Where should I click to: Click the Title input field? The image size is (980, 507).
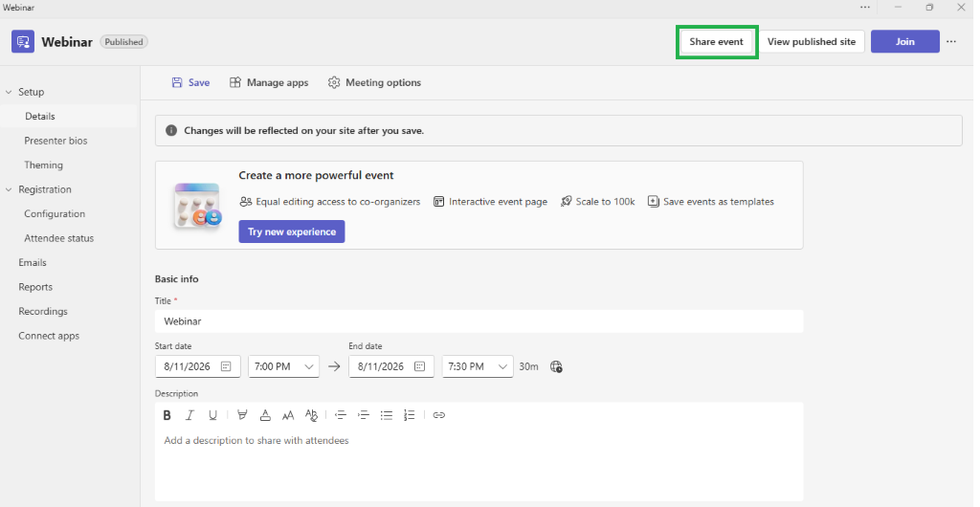coord(479,321)
